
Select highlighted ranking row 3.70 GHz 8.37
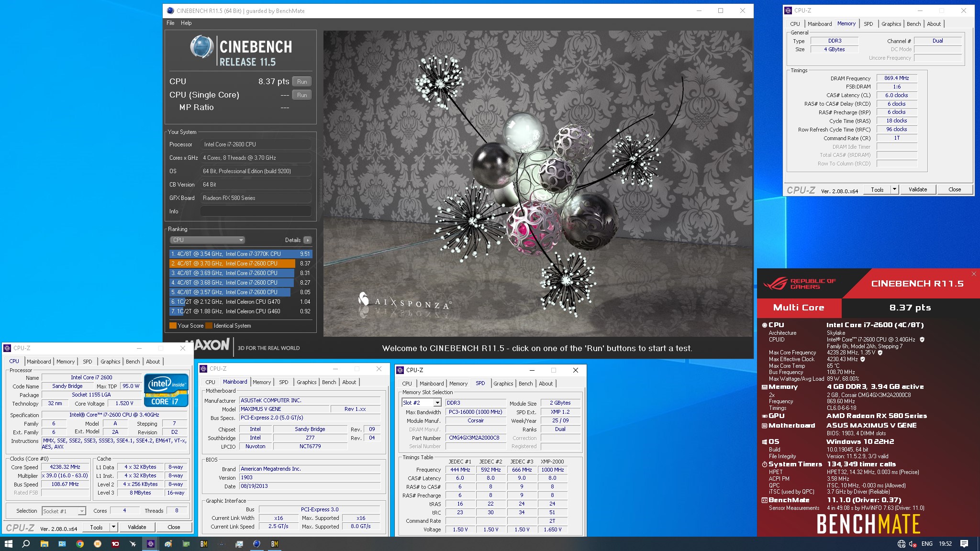pyautogui.click(x=241, y=264)
